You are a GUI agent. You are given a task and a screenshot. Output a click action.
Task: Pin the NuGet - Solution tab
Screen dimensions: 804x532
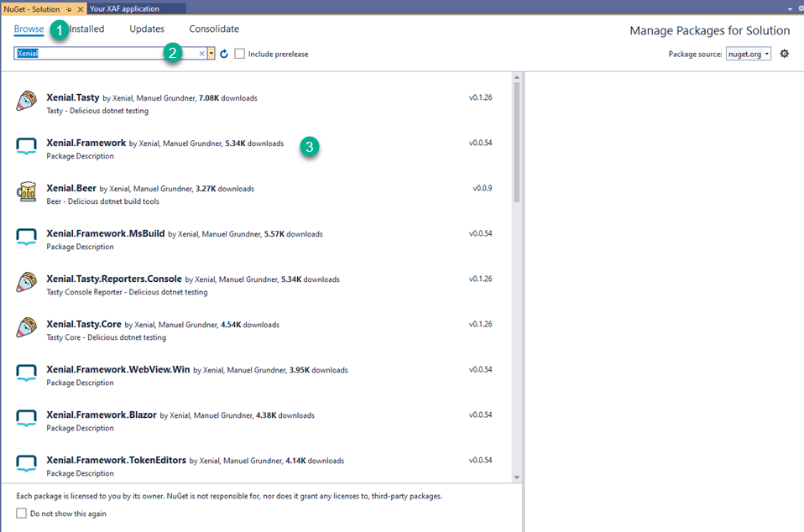[x=69, y=9]
